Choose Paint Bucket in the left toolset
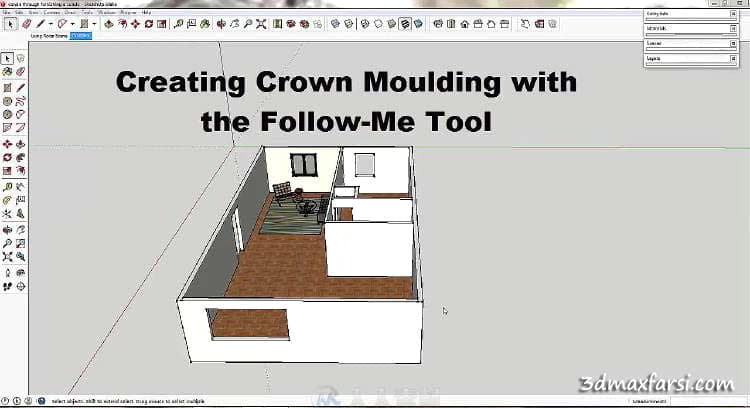Image resolution: width=750 pixels, height=408 pixels. [7, 72]
